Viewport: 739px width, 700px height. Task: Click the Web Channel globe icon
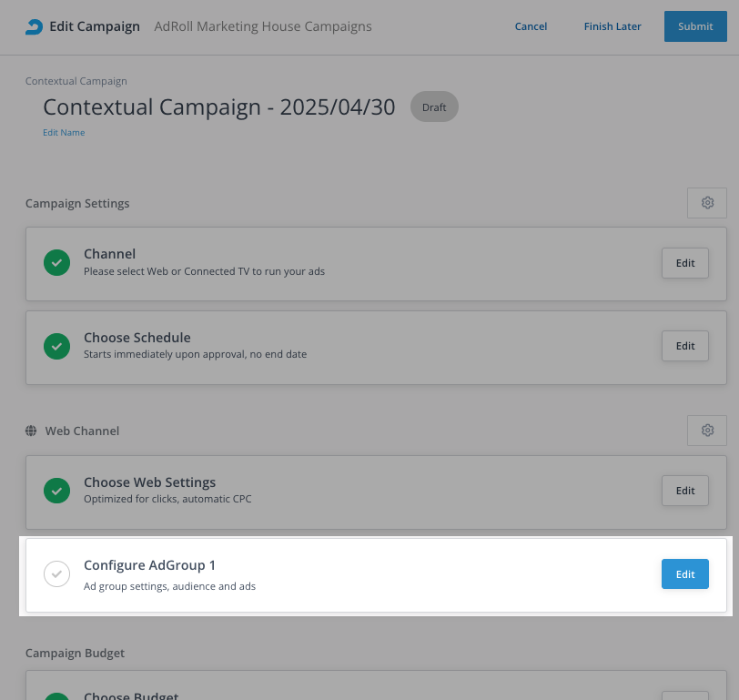31,431
